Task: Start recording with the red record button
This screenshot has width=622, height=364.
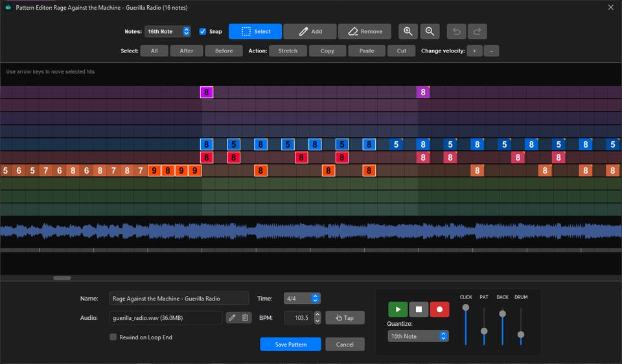Action: click(x=439, y=310)
